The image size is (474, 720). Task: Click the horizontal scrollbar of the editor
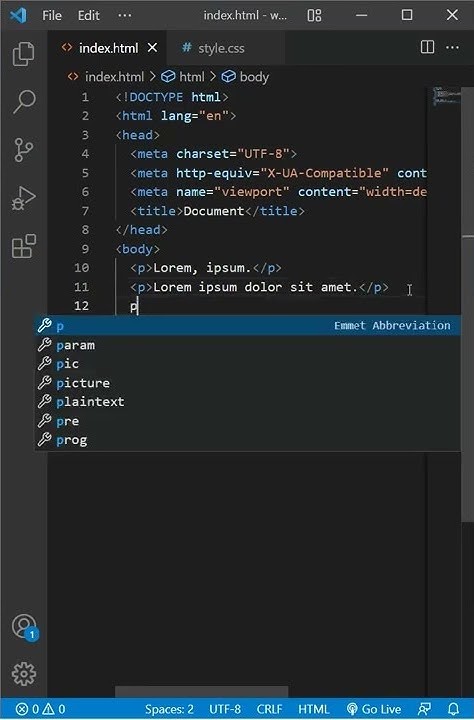pyautogui.click(x=201, y=692)
